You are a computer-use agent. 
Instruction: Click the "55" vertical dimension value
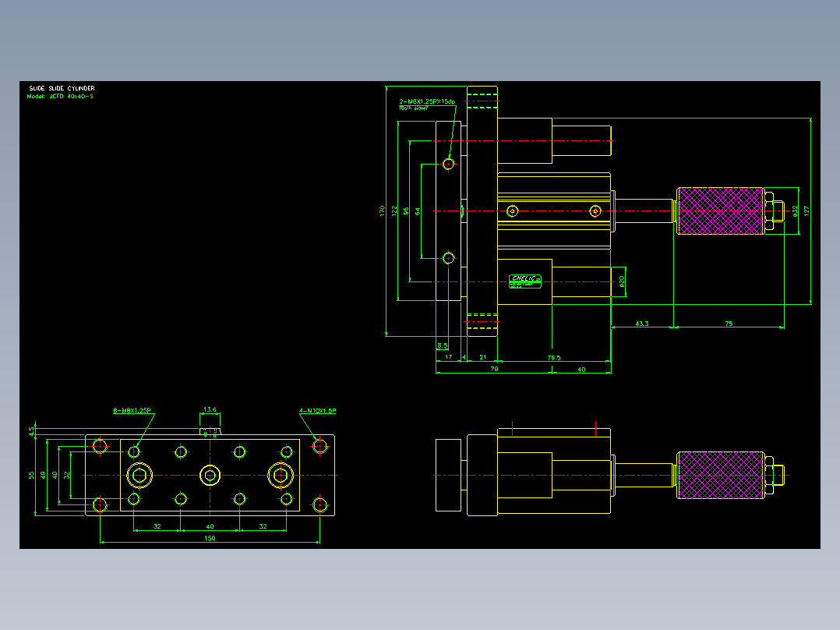[32, 475]
